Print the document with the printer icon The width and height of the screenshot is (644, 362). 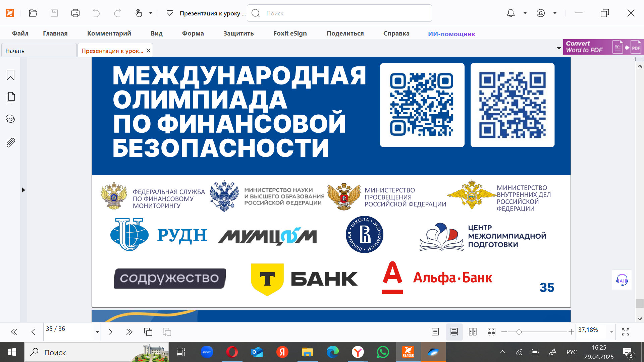click(x=75, y=13)
